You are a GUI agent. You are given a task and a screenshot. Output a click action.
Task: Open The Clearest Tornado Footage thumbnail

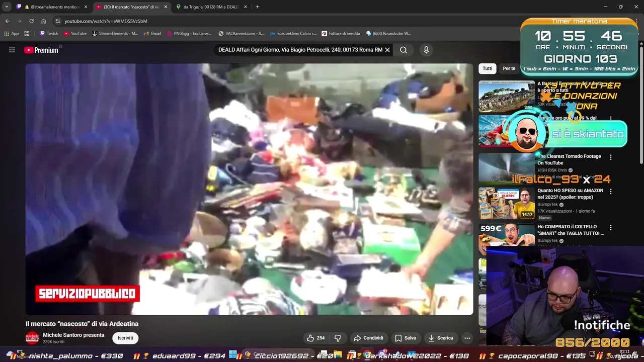click(507, 168)
